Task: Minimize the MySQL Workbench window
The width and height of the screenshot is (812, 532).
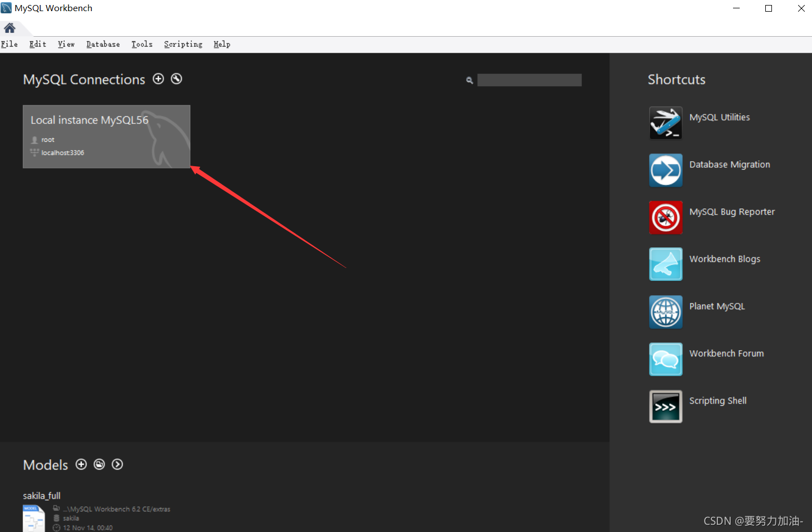Action: (736, 8)
